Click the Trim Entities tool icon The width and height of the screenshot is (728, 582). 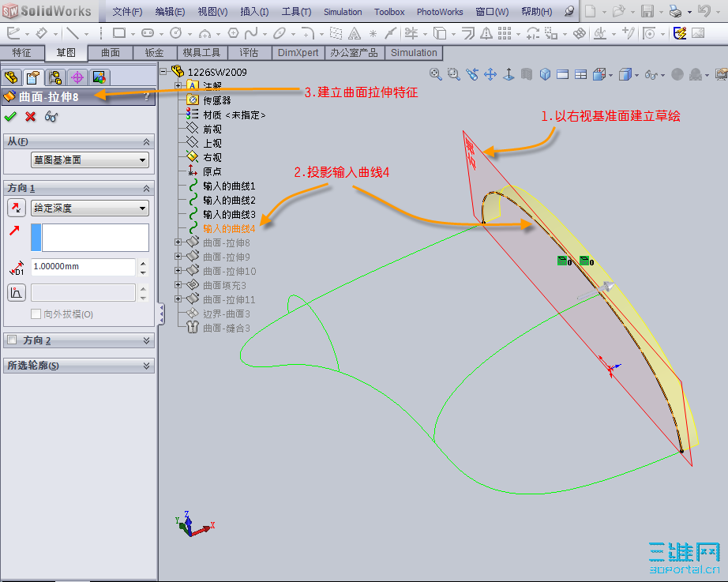click(411, 33)
